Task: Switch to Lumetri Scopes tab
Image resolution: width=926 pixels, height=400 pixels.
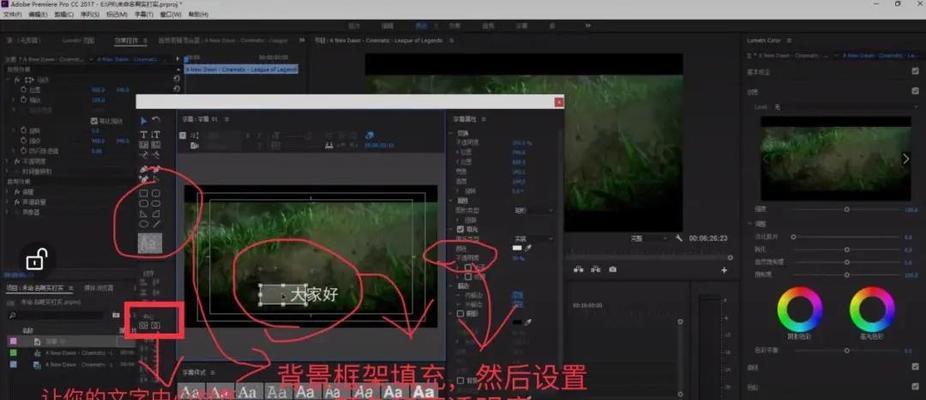Action: (x=79, y=40)
